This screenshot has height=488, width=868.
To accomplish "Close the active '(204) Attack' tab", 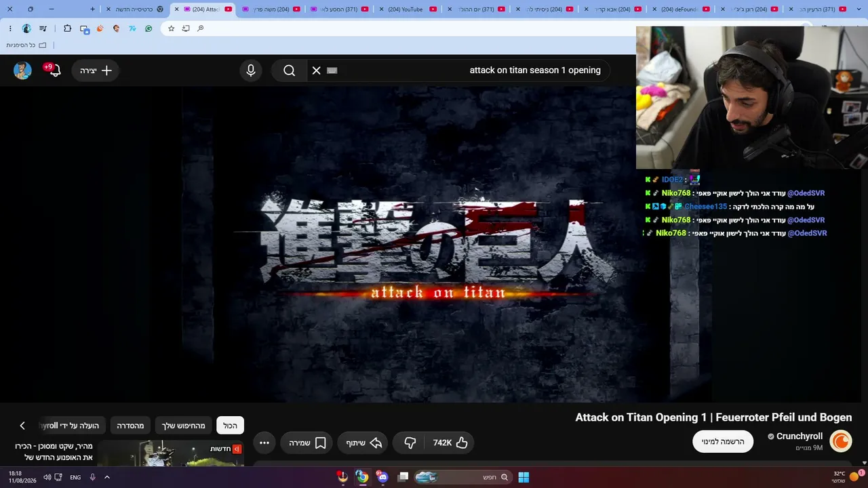I will 176,9.
